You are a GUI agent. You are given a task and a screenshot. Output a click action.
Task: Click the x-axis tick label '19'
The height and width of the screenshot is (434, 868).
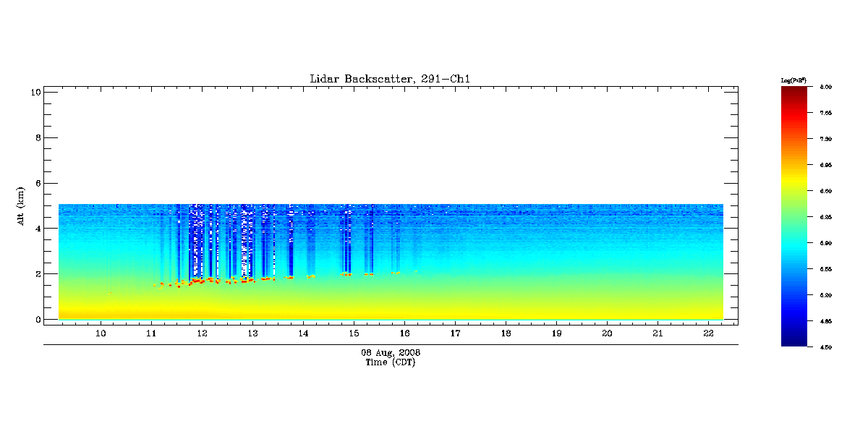tap(557, 333)
